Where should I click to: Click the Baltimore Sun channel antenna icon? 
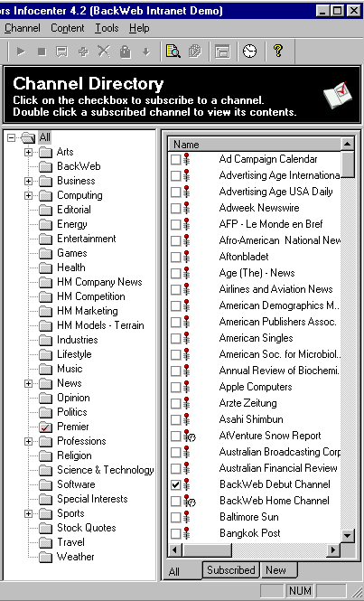click(187, 517)
